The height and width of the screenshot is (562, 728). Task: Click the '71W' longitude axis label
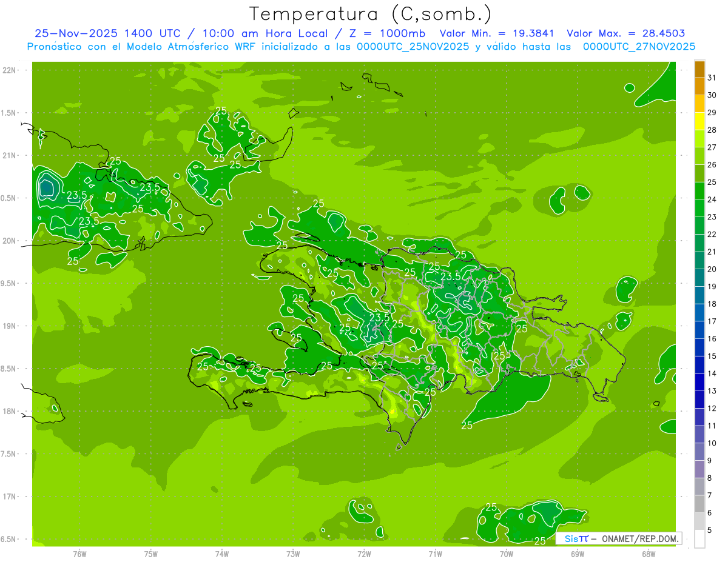tap(435, 554)
